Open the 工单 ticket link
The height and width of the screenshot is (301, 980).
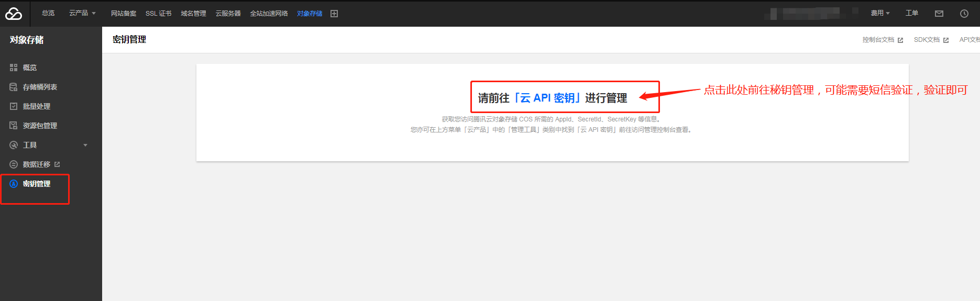point(912,13)
